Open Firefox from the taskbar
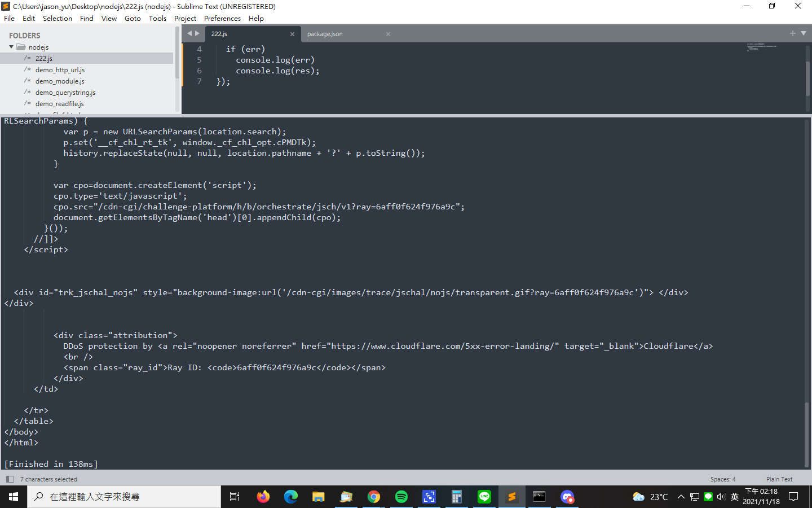812x508 pixels. tap(263, 497)
